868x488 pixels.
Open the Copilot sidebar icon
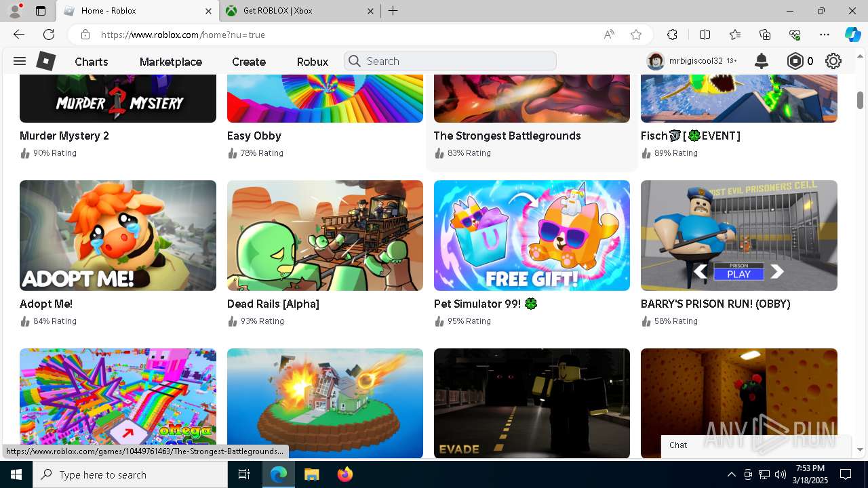852,35
